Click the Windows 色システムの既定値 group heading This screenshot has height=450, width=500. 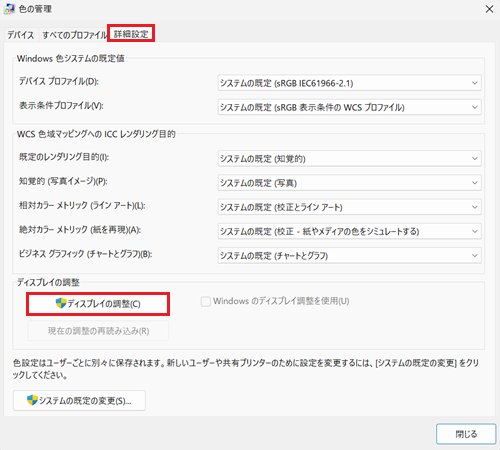(x=71, y=58)
